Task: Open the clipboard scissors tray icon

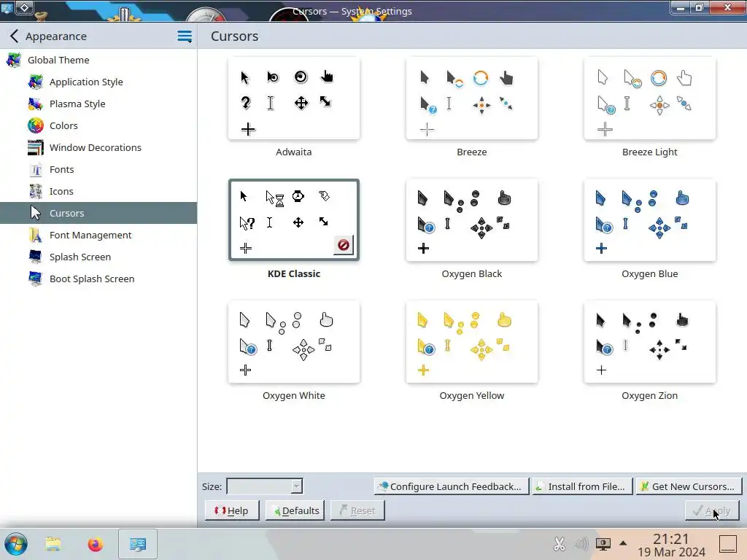Action: (560, 543)
